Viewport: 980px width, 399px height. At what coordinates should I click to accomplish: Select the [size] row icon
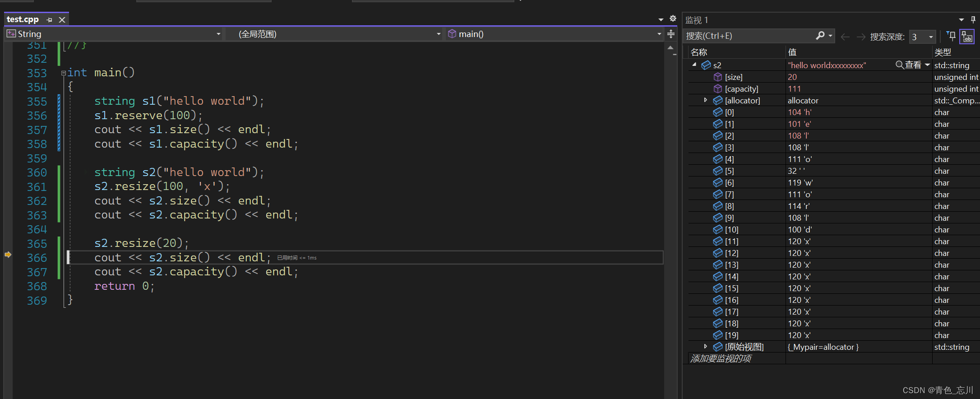(717, 77)
